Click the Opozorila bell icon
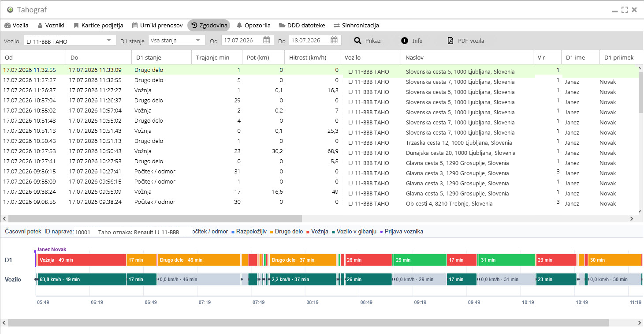Screen dimensions: 644x334 tap(239, 25)
